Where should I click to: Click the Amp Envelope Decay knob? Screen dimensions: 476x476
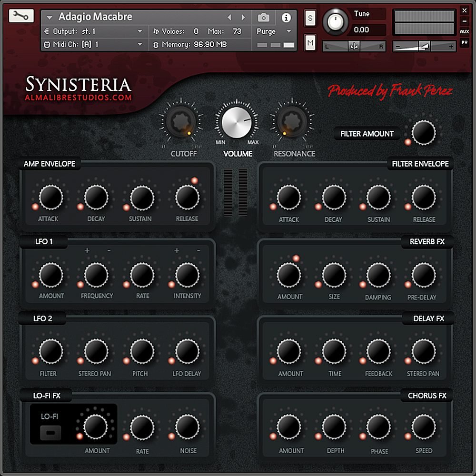[96, 198]
